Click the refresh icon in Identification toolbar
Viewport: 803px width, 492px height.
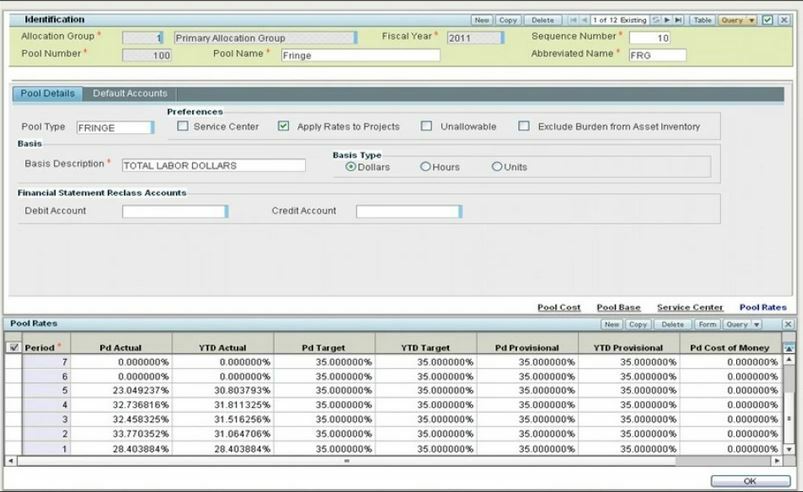click(x=656, y=20)
